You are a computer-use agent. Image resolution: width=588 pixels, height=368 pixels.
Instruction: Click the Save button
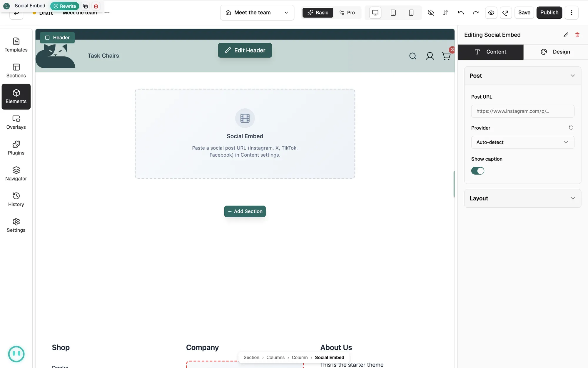pyautogui.click(x=524, y=13)
